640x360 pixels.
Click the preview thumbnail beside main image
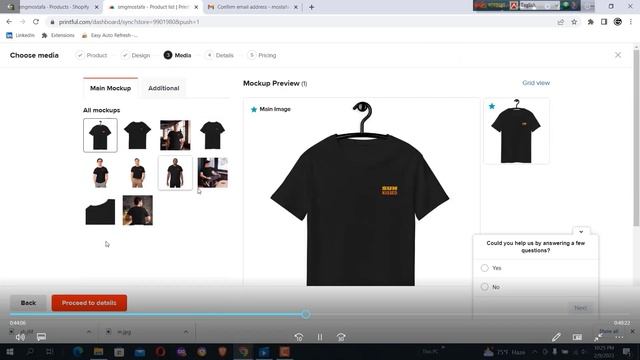tap(516, 131)
